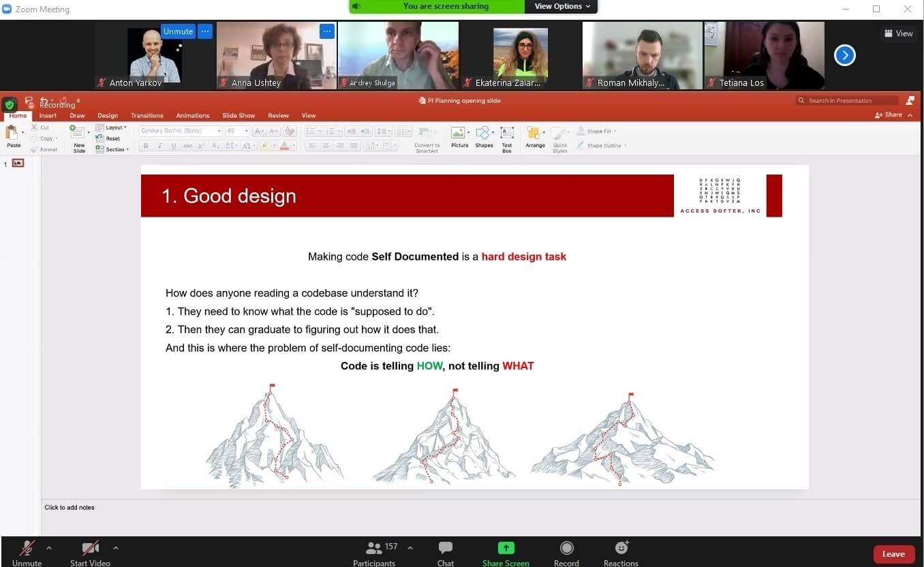924x567 pixels.
Task: Click the green encryption shield icon
Action: pyautogui.click(x=10, y=106)
